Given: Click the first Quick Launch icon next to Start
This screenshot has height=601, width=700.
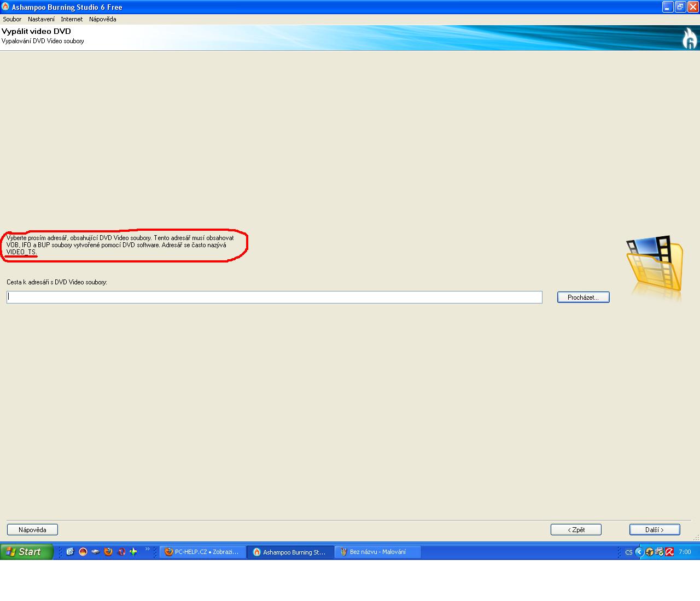Looking at the screenshot, I should pyautogui.click(x=70, y=552).
